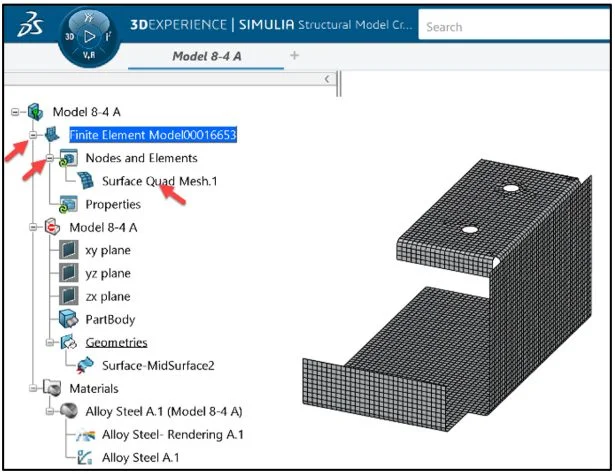Collapse the tree panel with left arrow

(x=327, y=78)
